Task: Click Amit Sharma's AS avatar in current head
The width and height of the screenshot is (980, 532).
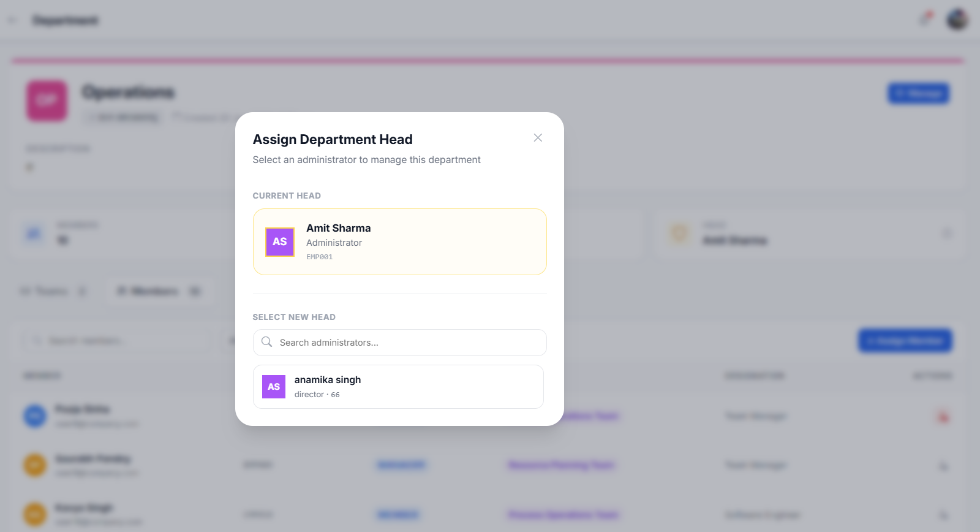Action: point(280,241)
